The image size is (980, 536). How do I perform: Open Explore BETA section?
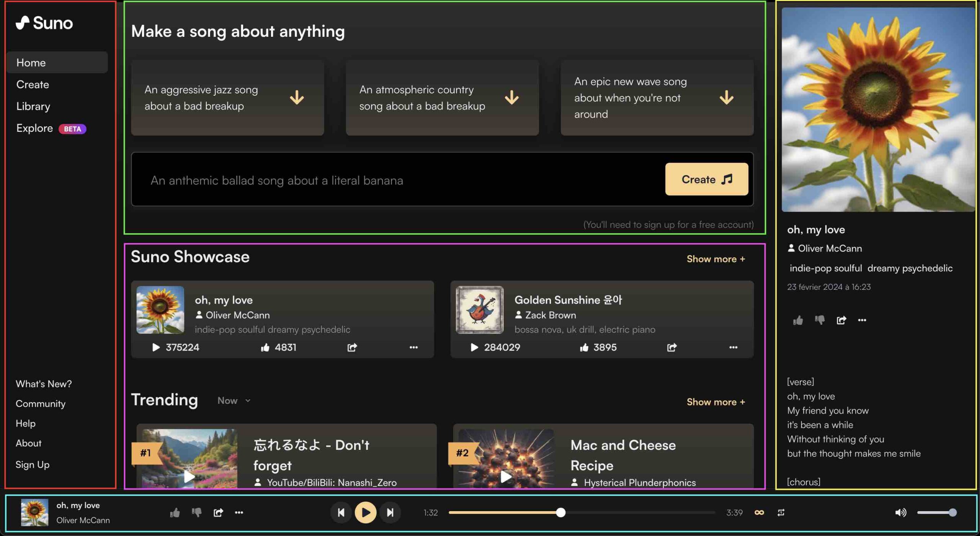point(51,128)
